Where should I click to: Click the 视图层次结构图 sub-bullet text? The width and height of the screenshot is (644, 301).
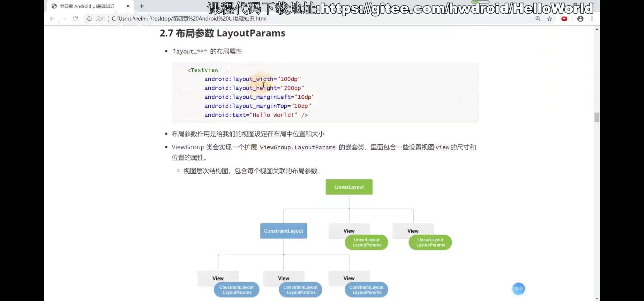coord(252,171)
